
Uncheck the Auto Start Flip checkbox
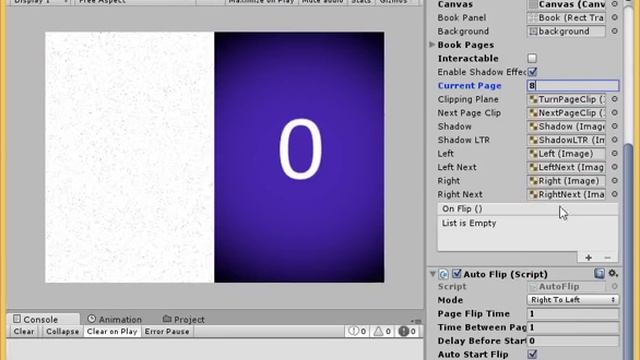[x=532, y=354]
